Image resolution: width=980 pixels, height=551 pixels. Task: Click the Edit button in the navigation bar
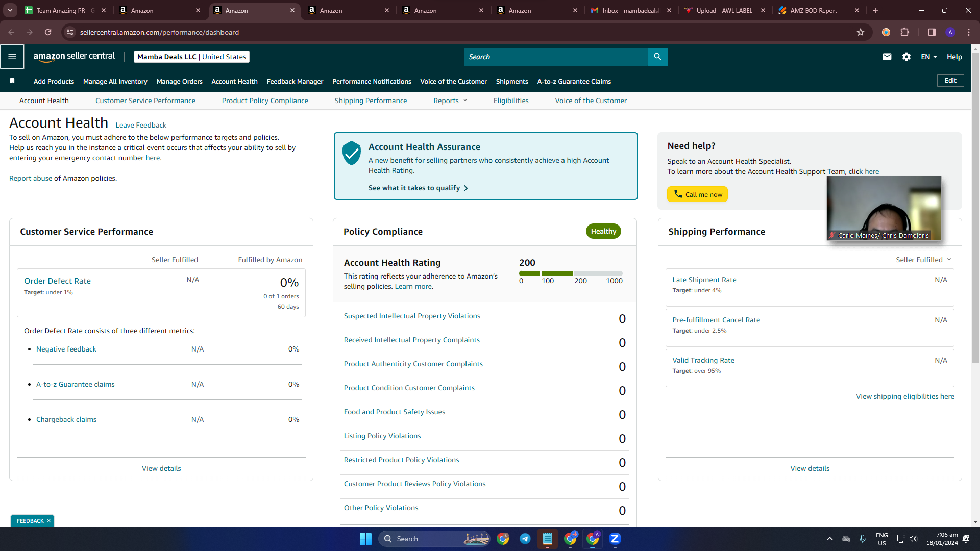(x=950, y=81)
